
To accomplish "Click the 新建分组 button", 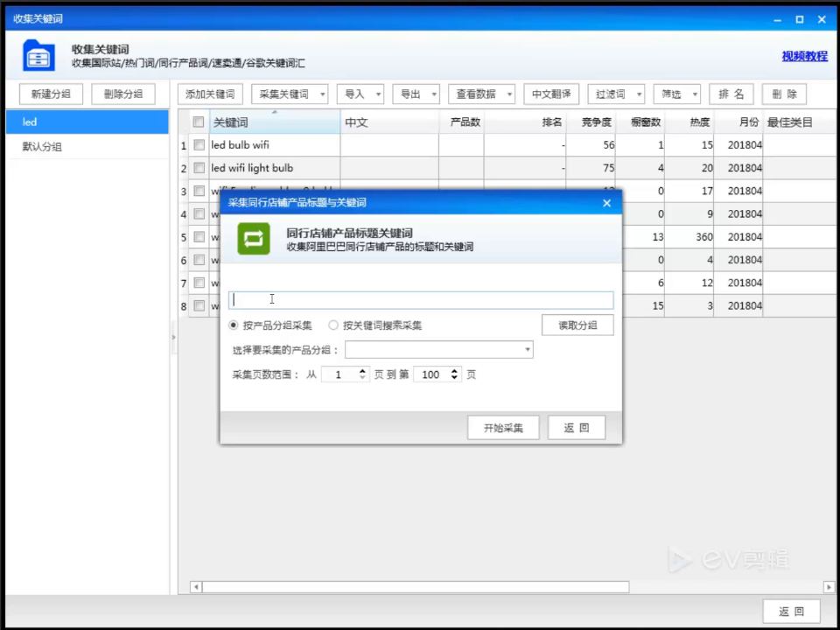I will (51, 94).
